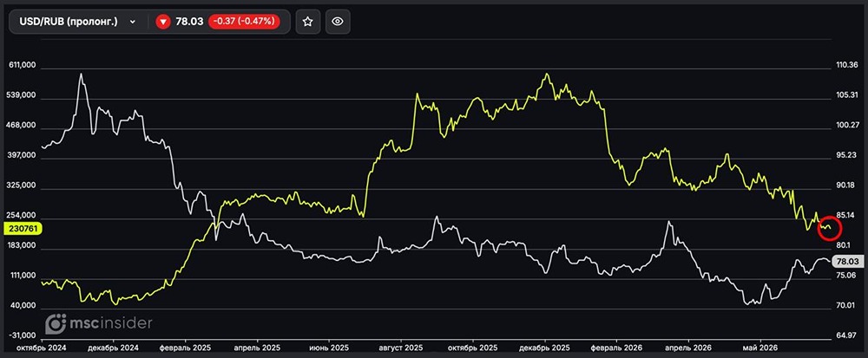Click the 183,000 left axis label

pos(23,246)
